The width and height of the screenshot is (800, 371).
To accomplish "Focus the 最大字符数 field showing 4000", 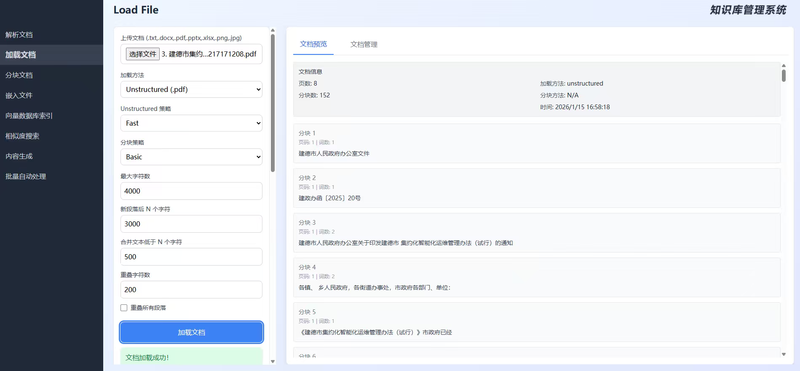I will (x=191, y=191).
